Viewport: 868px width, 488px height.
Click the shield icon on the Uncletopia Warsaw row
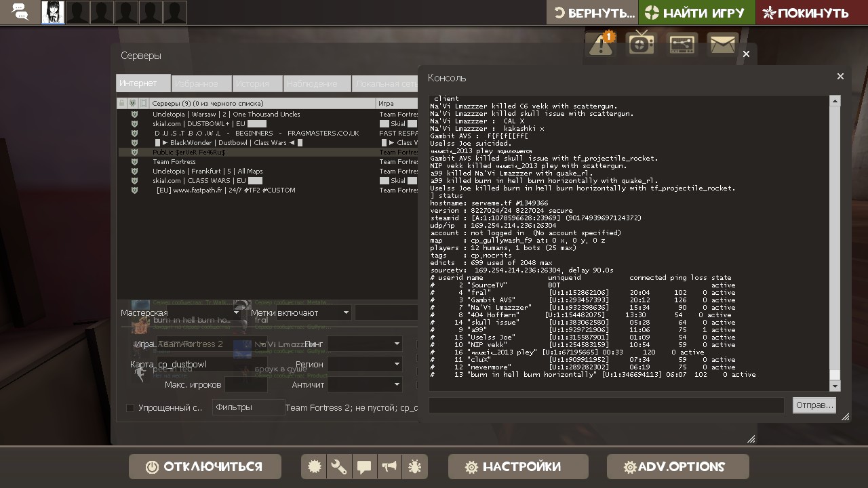tap(134, 115)
